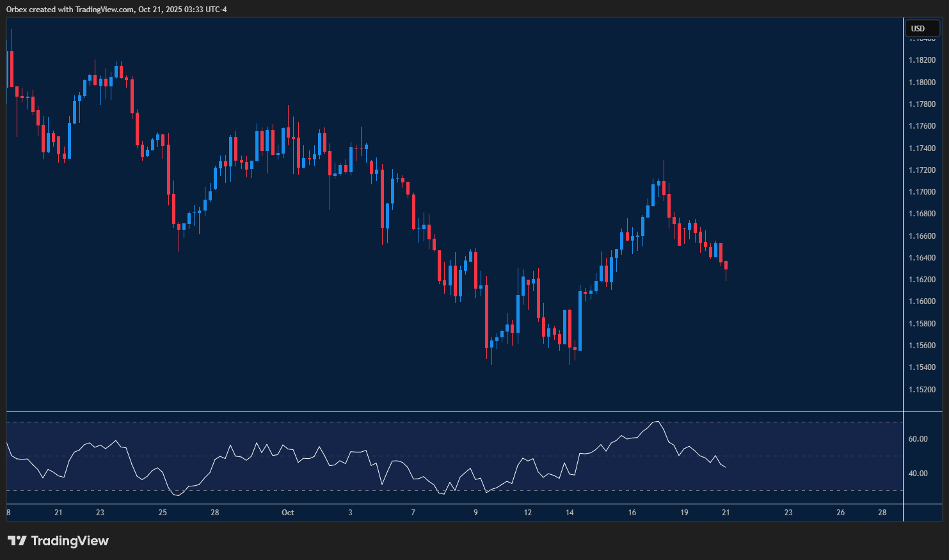Screen dimensions: 949x560
Task: Select date 12 on the time axis
Action: (x=528, y=513)
